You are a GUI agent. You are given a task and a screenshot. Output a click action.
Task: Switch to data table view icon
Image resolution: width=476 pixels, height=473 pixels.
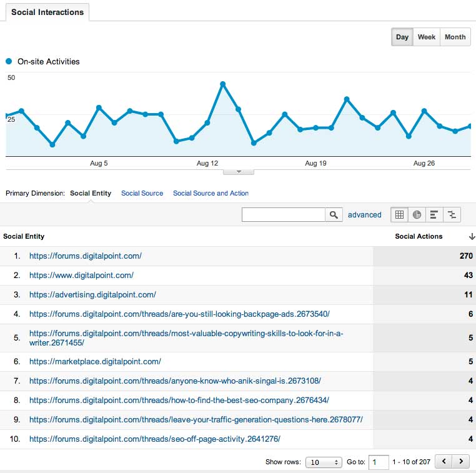399,215
